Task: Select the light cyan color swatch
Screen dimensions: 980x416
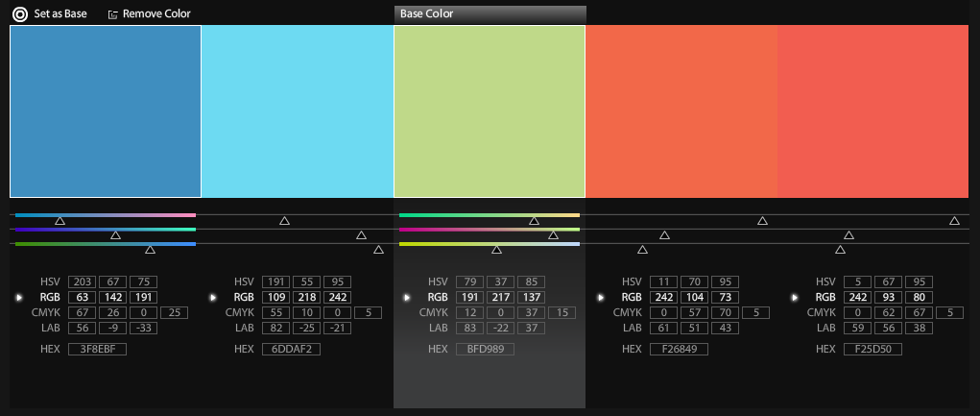Action: (298, 110)
